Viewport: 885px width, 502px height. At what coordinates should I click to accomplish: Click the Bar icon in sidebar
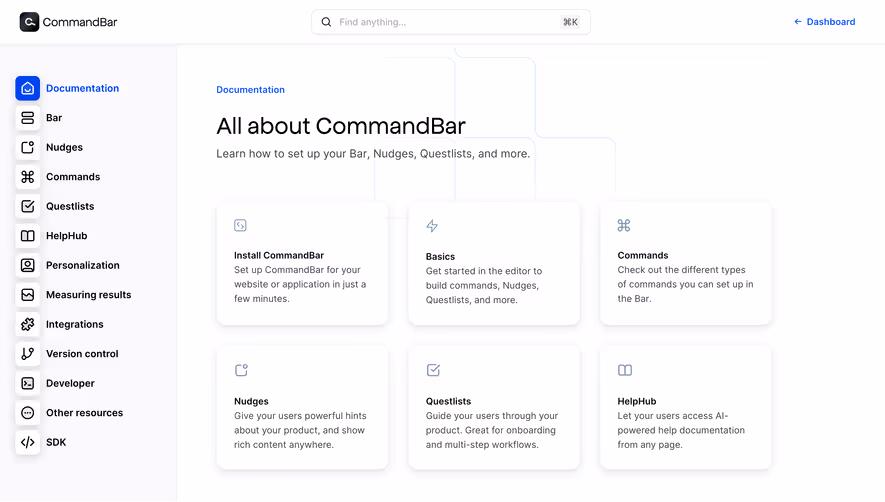coord(28,117)
